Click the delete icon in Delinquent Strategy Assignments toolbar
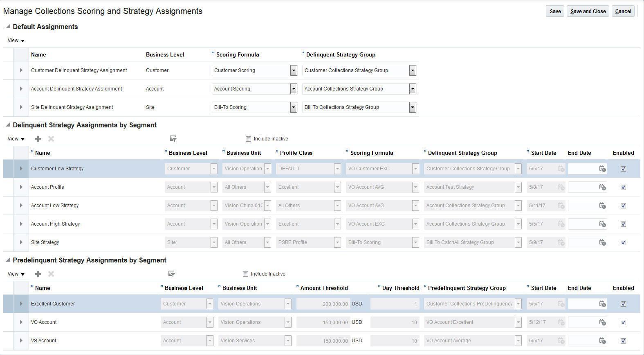Screen dimensions: 644x355 pos(51,139)
